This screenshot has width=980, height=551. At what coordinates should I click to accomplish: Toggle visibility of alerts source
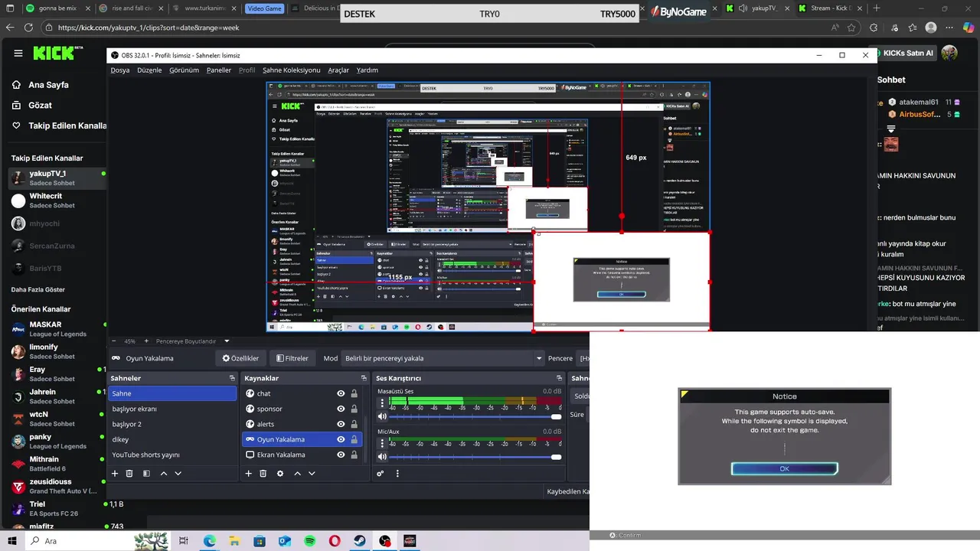click(x=341, y=424)
